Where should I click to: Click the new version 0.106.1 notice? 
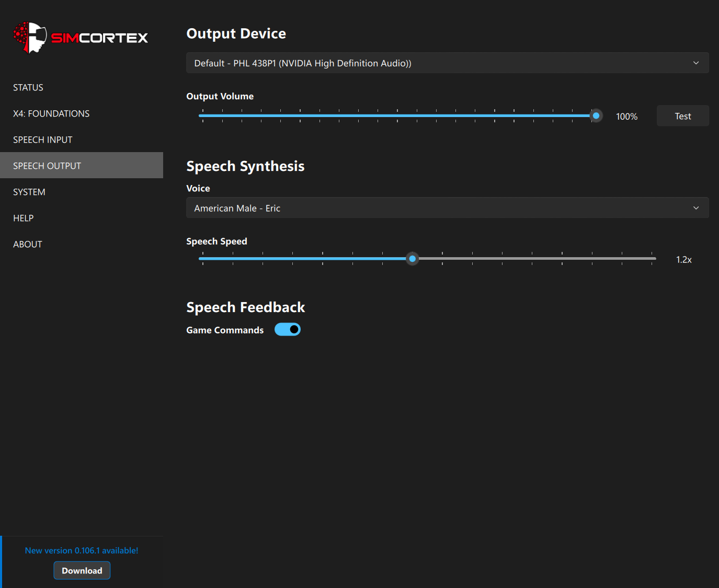(x=82, y=550)
